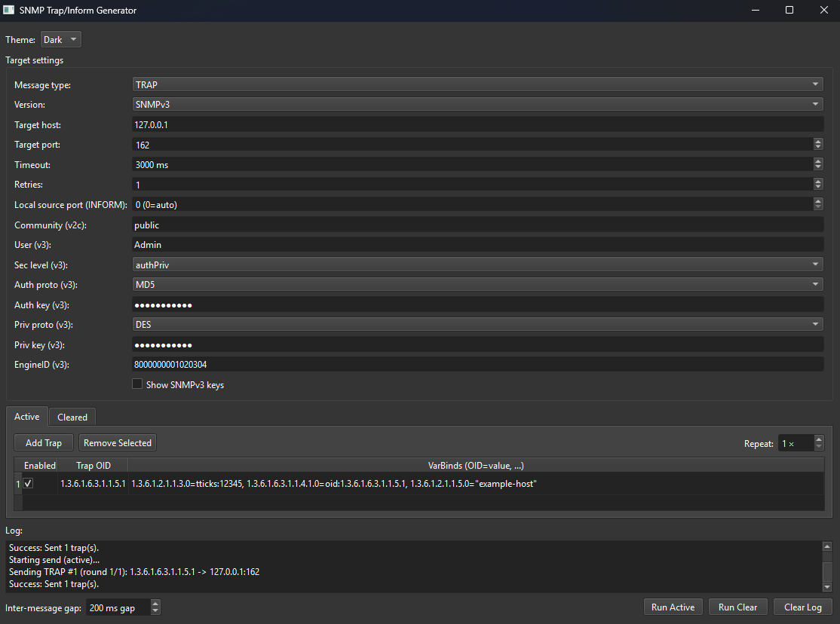
Task: Disable the Enabled checkbox on trap row 1
Action: [28, 483]
